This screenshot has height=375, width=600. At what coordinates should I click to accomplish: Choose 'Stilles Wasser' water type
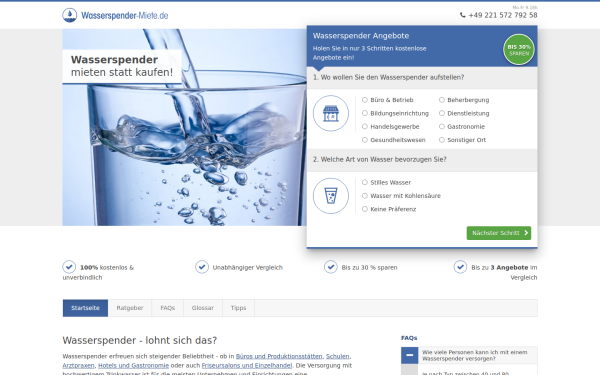pyautogui.click(x=365, y=183)
